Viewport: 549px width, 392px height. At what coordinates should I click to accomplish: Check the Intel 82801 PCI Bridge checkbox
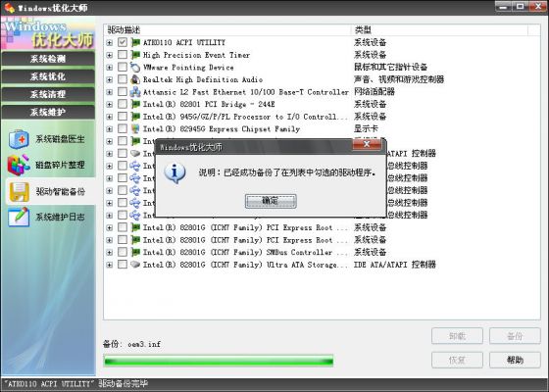(x=123, y=104)
